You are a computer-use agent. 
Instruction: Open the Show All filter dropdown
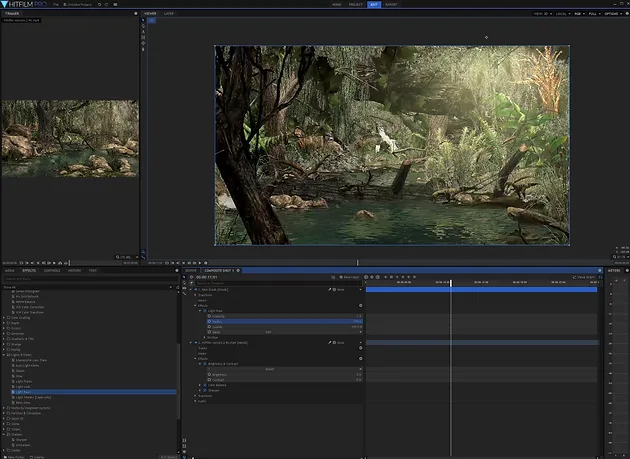pyautogui.click(x=88, y=287)
